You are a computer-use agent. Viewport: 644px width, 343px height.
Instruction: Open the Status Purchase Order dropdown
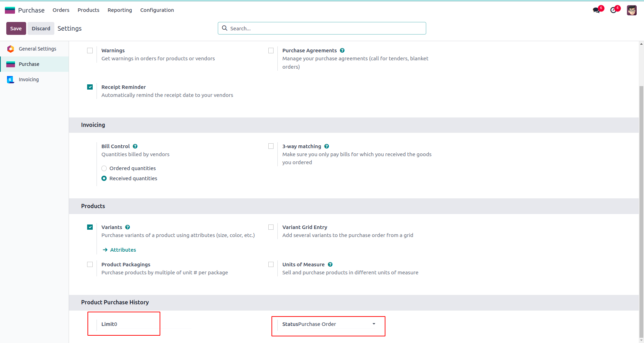[337, 324]
